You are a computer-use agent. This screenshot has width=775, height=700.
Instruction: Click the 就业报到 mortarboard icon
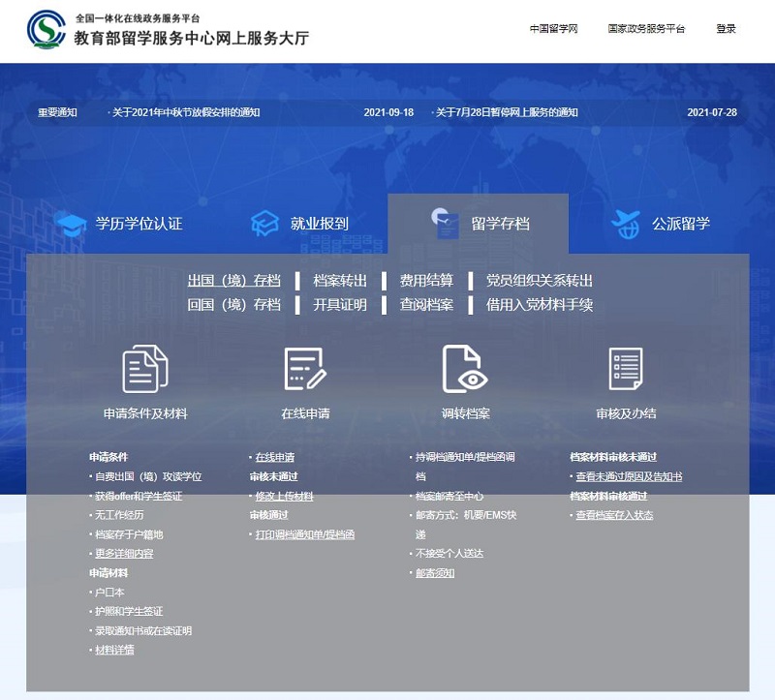click(264, 224)
